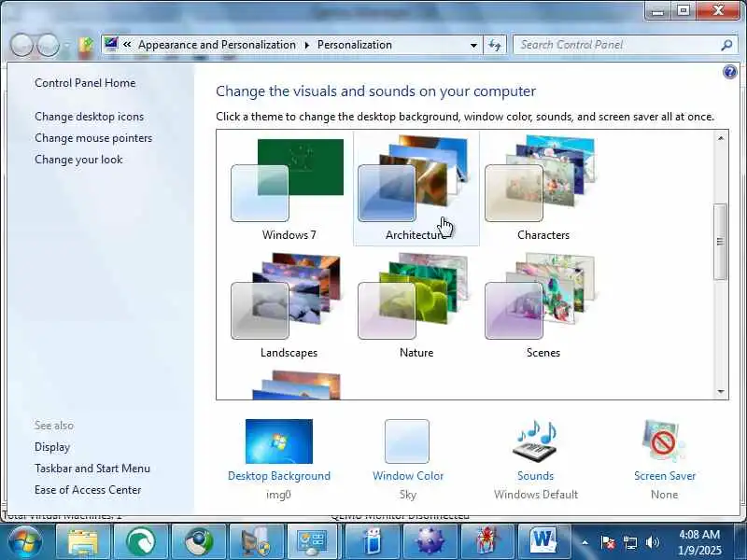Open the Word icon on taskbar
The height and width of the screenshot is (560, 747).
point(543,542)
